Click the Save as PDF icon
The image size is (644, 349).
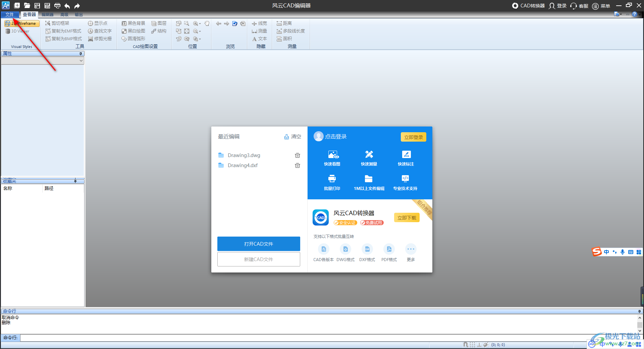point(47,6)
